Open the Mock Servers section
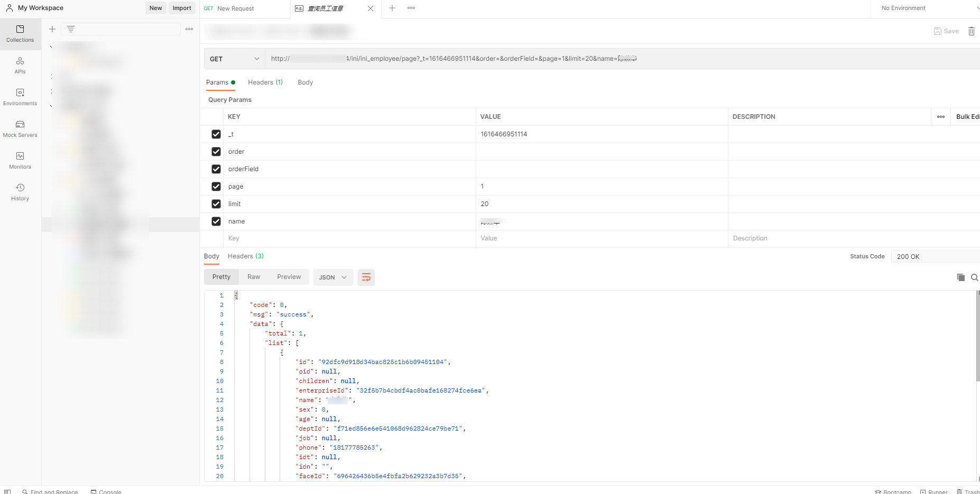This screenshot has width=980, height=494. [x=20, y=129]
